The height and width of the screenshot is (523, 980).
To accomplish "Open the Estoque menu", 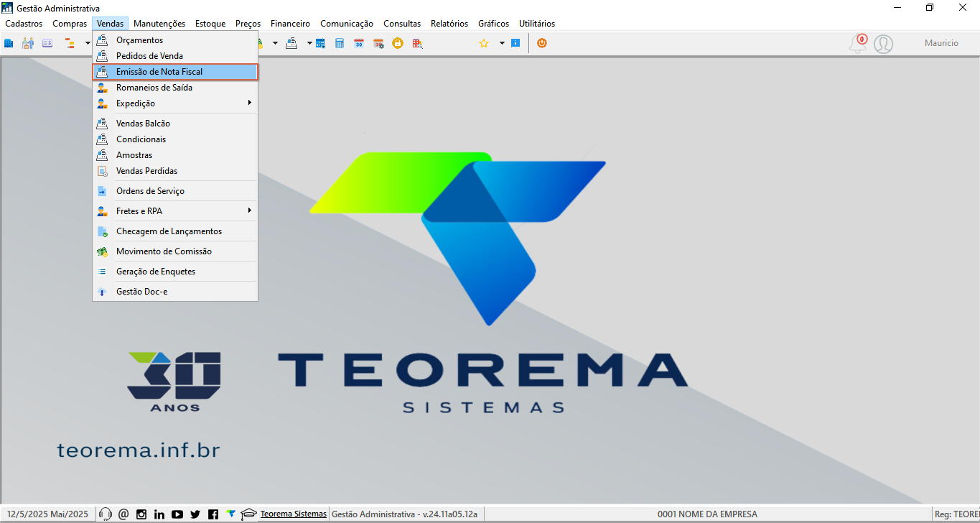I will pyautogui.click(x=210, y=24).
